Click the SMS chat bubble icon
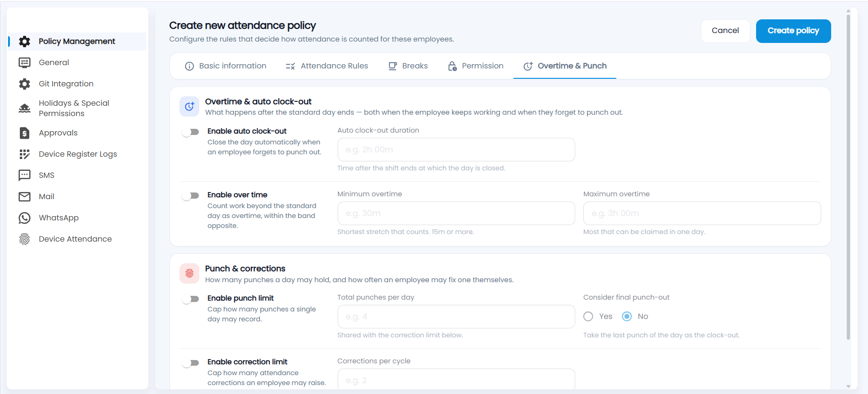The width and height of the screenshot is (868, 394). coord(25,176)
